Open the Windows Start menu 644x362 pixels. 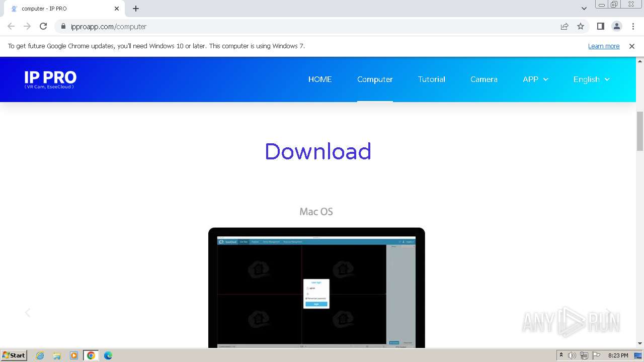pos(14,355)
